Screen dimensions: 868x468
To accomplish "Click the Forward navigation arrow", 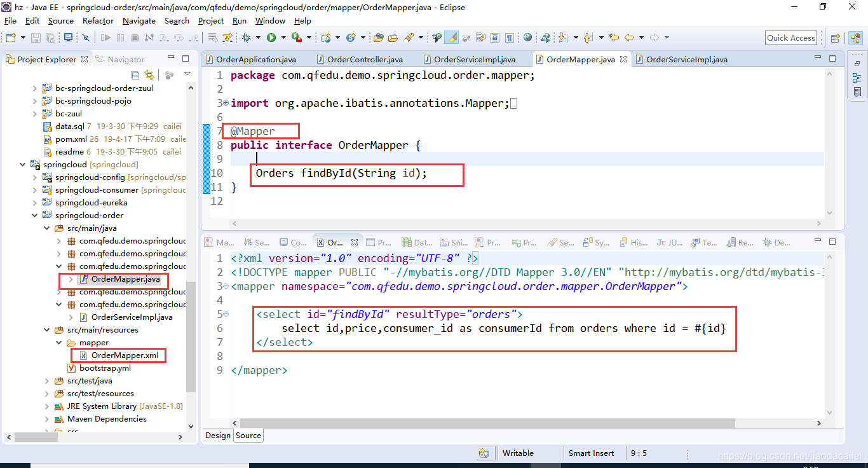I will click(654, 38).
